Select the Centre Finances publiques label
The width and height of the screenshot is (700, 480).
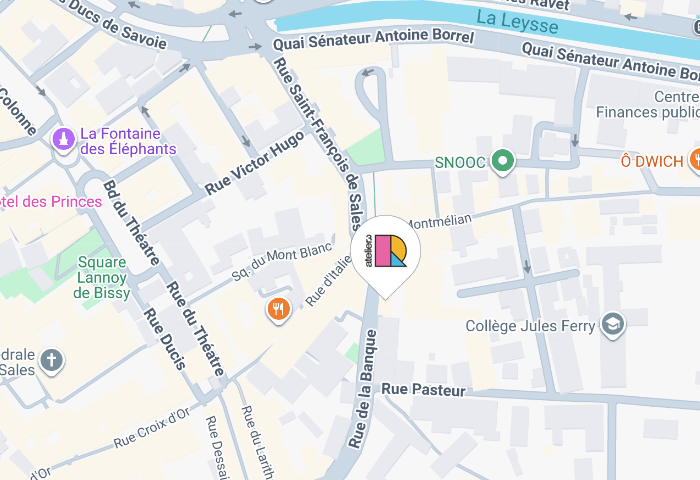pyautogui.click(x=648, y=104)
